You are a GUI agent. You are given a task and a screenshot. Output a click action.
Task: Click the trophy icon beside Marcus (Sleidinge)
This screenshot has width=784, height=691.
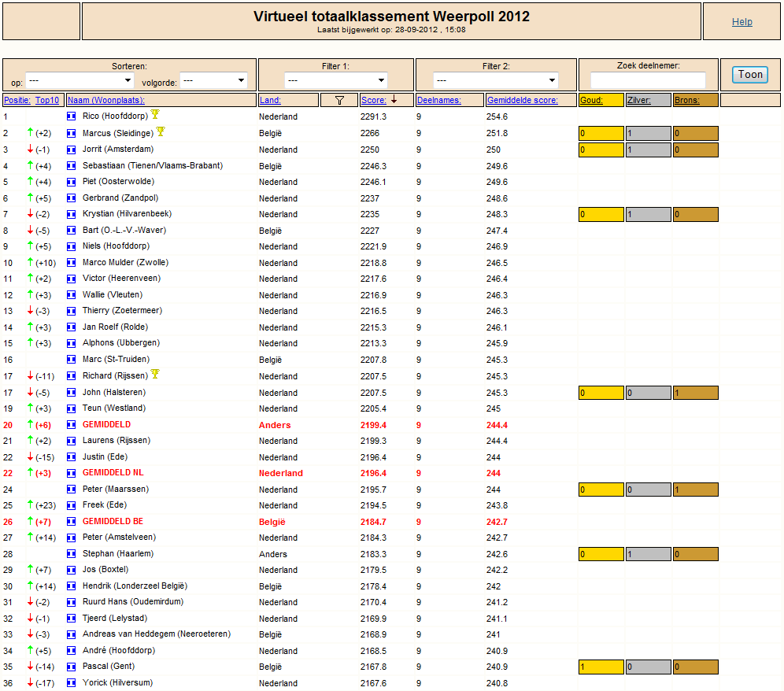[161, 131]
